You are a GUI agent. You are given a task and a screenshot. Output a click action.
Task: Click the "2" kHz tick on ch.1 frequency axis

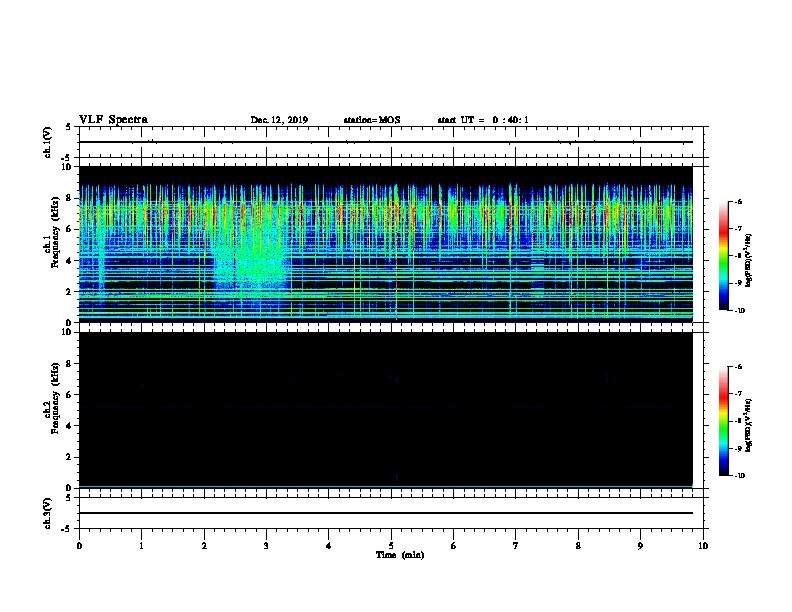69,292
